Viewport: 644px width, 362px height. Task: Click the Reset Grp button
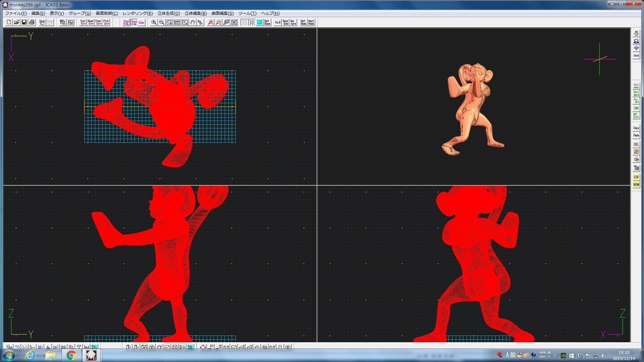pyautogui.click(x=91, y=22)
